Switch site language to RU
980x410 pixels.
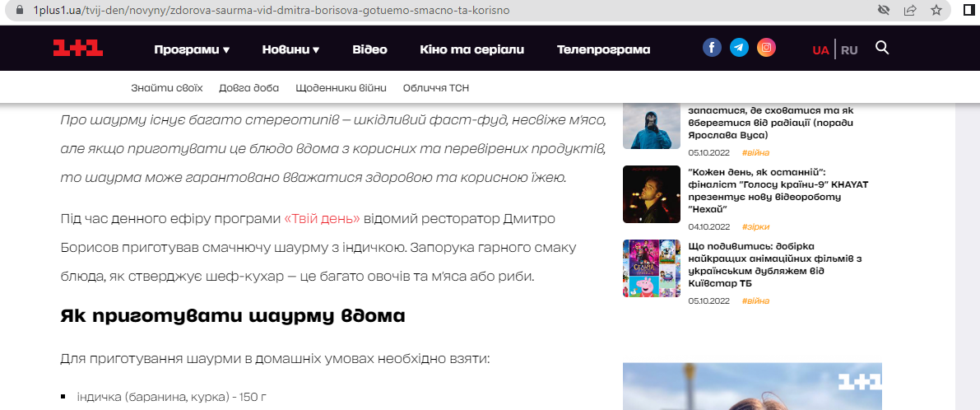849,50
